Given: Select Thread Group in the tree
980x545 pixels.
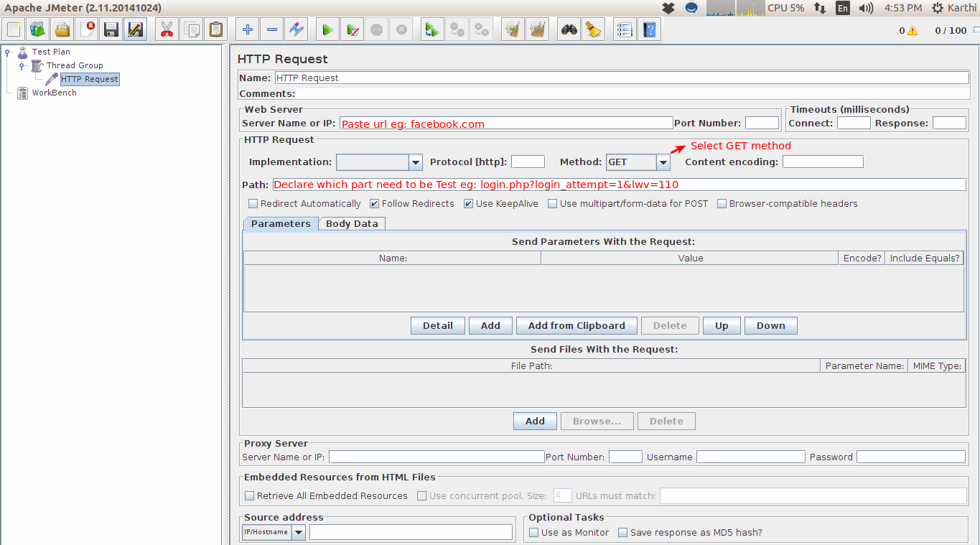Looking at the screenshot, I should tap(75, 65).
